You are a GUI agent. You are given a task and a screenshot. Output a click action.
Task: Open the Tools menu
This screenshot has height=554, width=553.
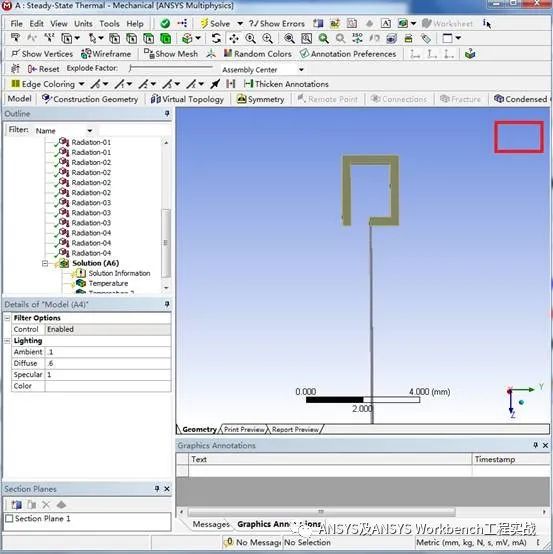[109, 24]
